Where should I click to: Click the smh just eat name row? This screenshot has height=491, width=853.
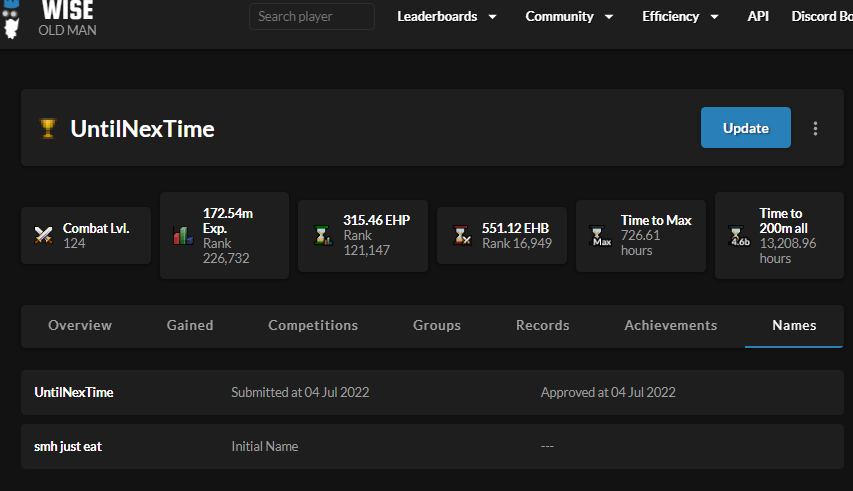point(432,446)
